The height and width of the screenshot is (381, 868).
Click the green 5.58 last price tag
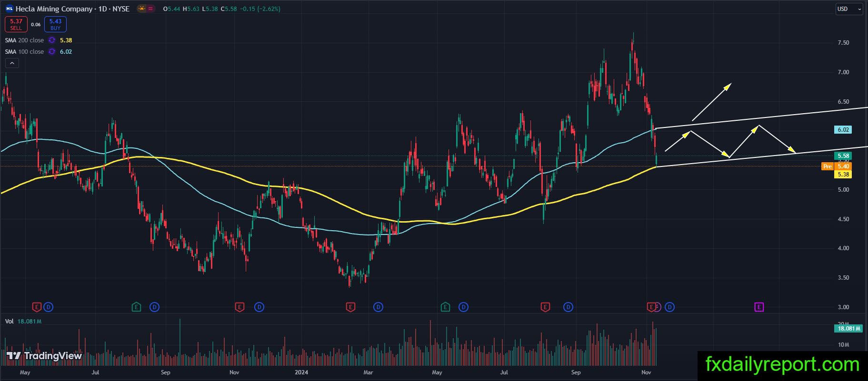tap(843, 156)
